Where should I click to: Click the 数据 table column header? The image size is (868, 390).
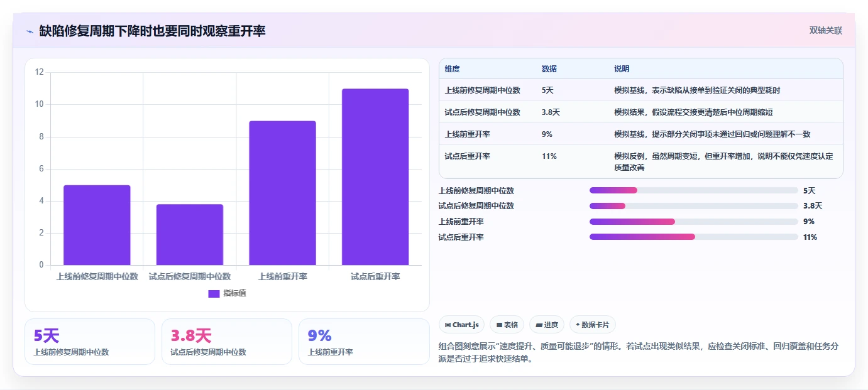coord(549,69)
